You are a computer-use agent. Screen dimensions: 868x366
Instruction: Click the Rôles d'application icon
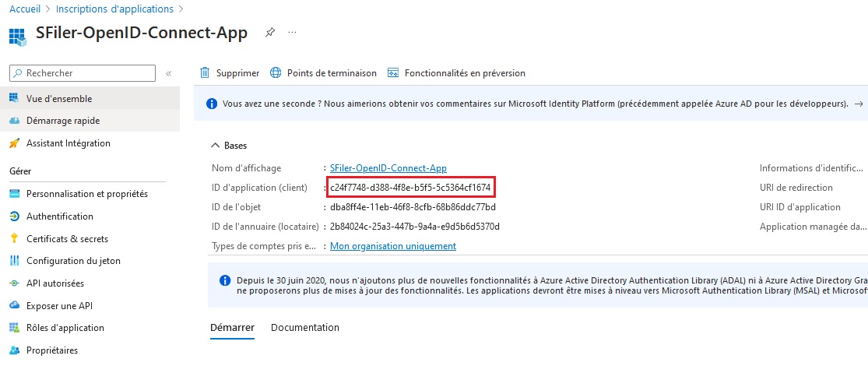15,328
